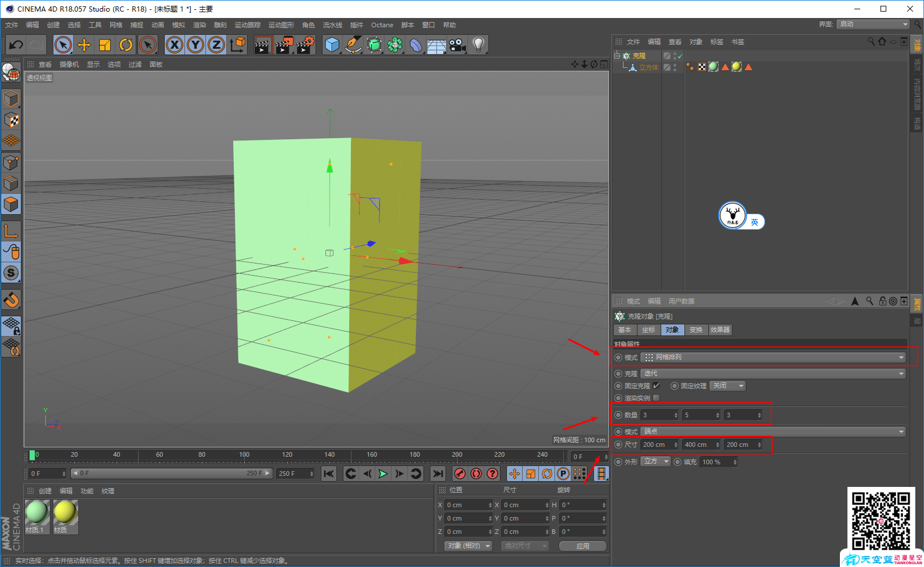Click frame 120 on the timeline
Viewport: 924px width, 567px height.
(287, 455)
